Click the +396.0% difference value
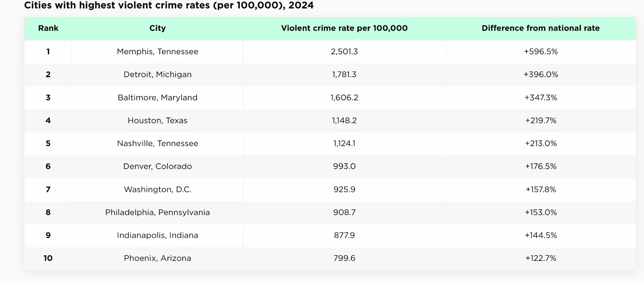This screenshot has width=644, height=283. 541,74
